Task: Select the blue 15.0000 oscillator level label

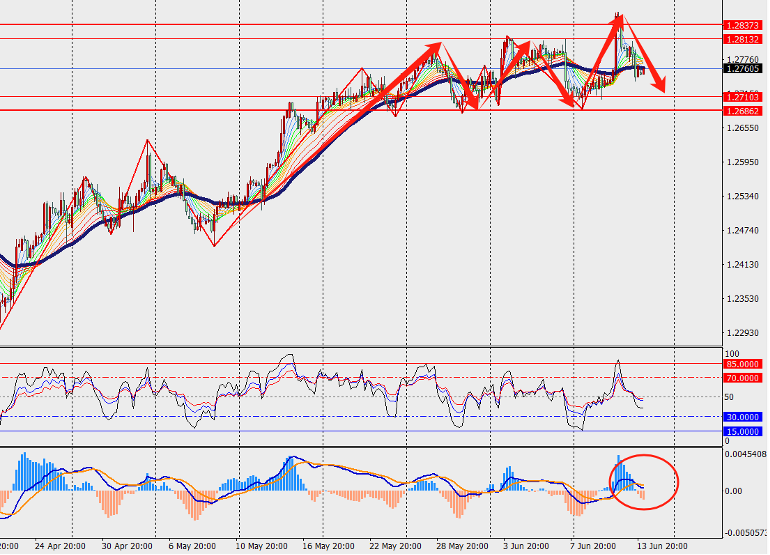Action: [x=743, y=432]
